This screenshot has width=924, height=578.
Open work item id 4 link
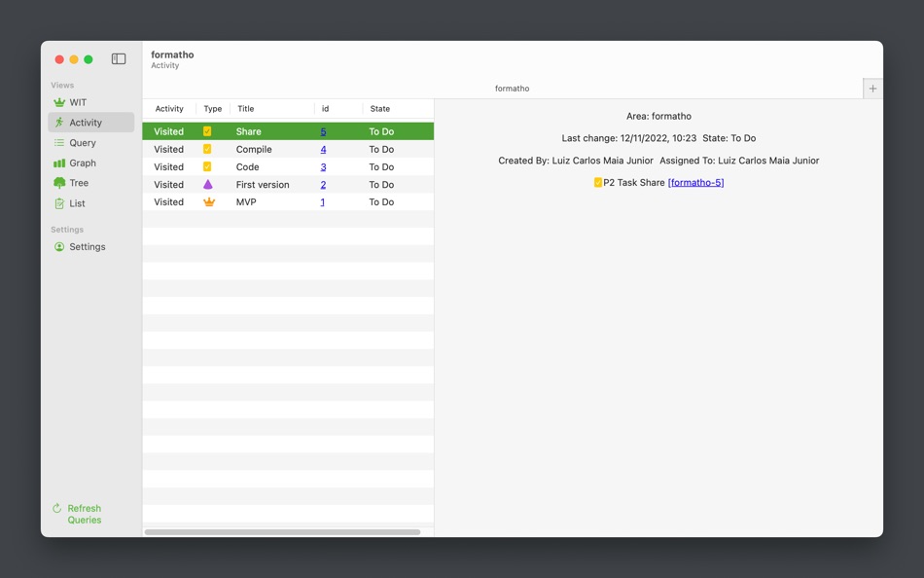point(323,149)
